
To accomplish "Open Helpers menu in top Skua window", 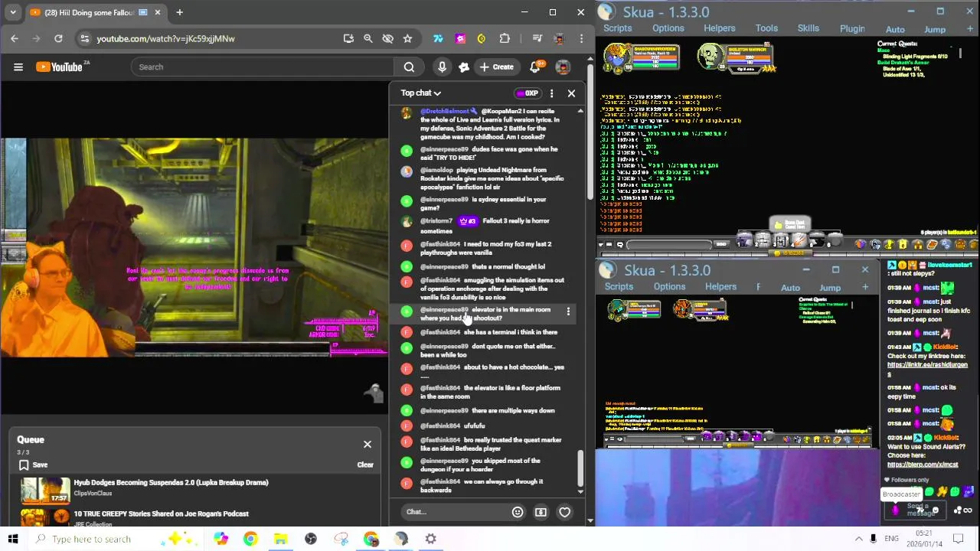I will pos(720,28).
